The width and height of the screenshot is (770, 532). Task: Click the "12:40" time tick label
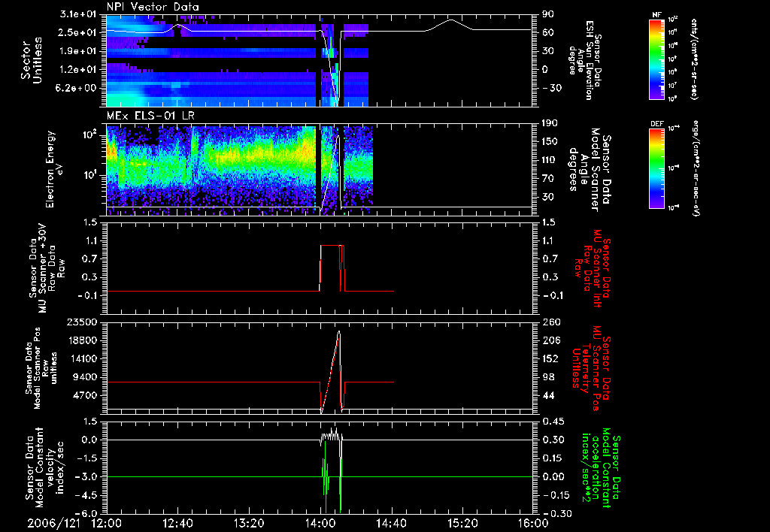[x=177, y=523]
